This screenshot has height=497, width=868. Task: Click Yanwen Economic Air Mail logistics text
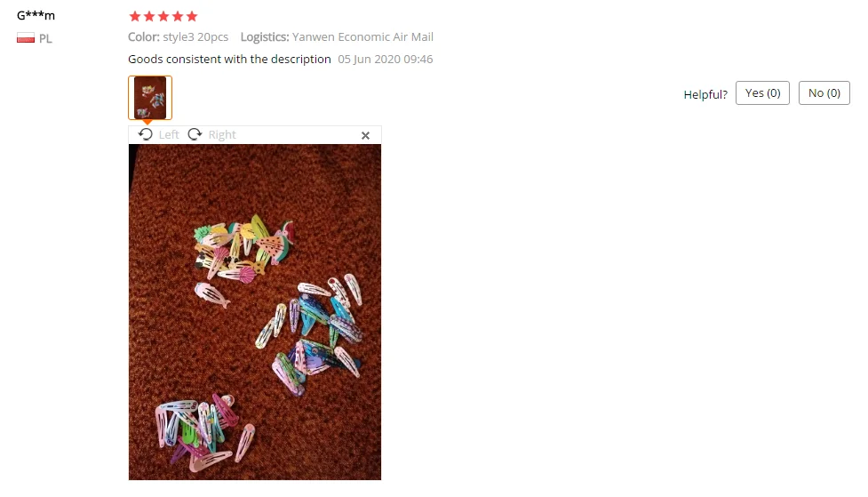tap(362, 37)
